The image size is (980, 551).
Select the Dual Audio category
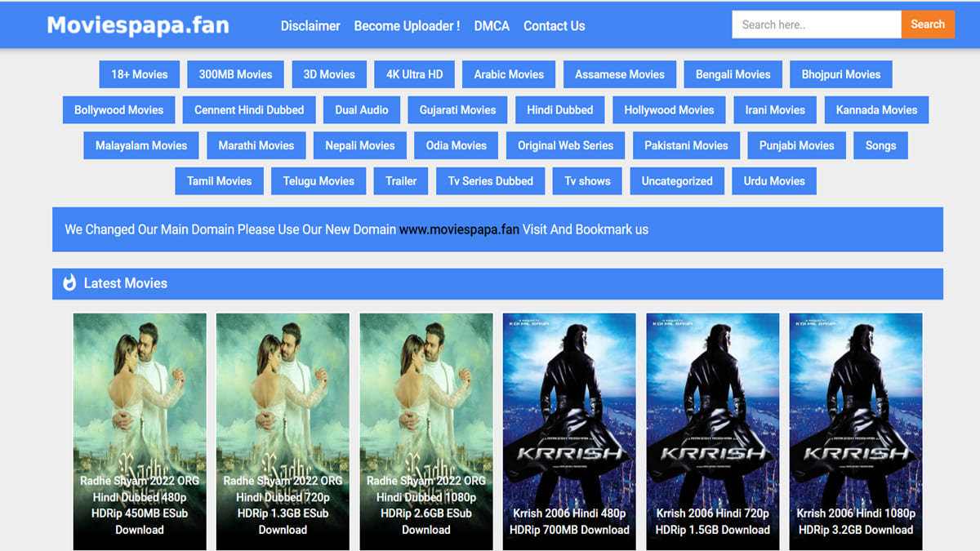(362, 110)
